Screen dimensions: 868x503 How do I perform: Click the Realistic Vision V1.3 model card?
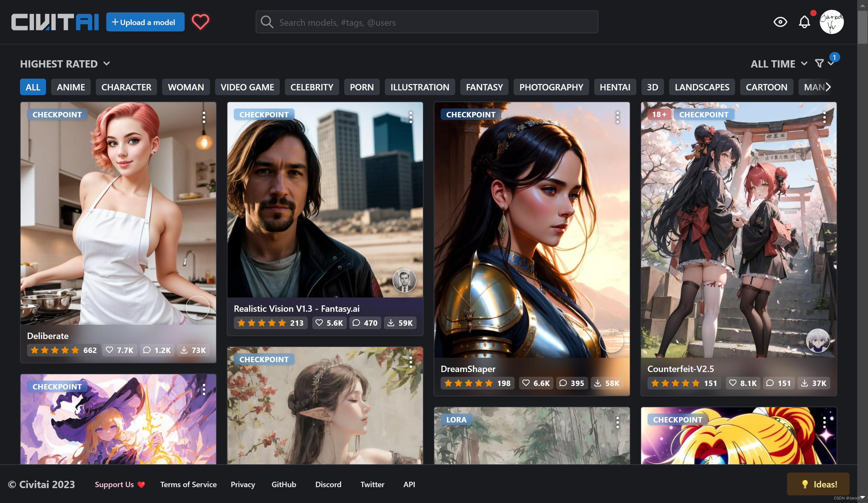click(325, 219)
